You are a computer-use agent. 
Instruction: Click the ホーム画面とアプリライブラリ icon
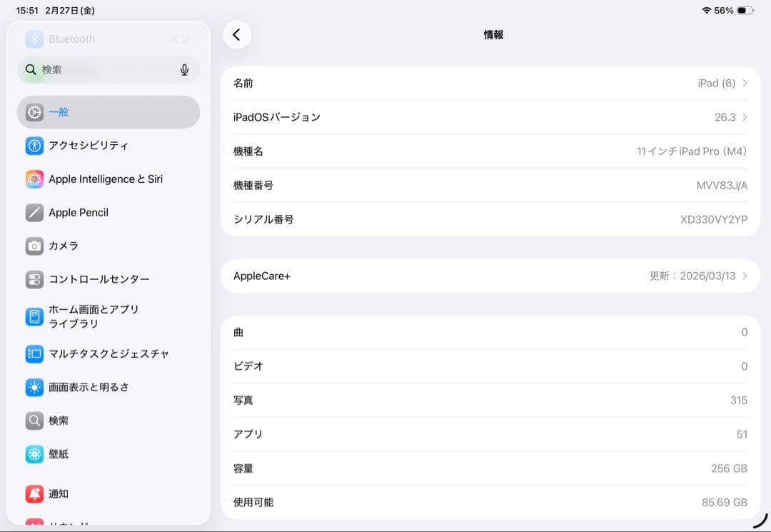click(x=34, y=316)
